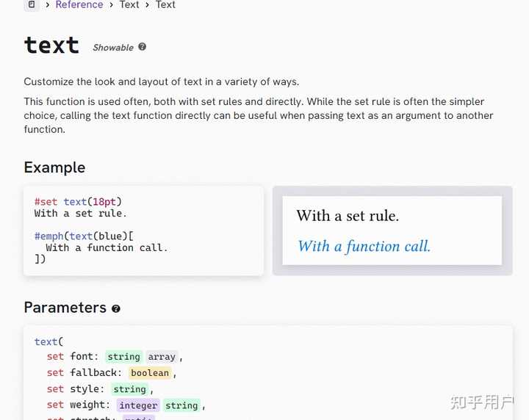This screenshot has width=529, height=420.
Task: Click the rendered example preview image
Action: 392,231
